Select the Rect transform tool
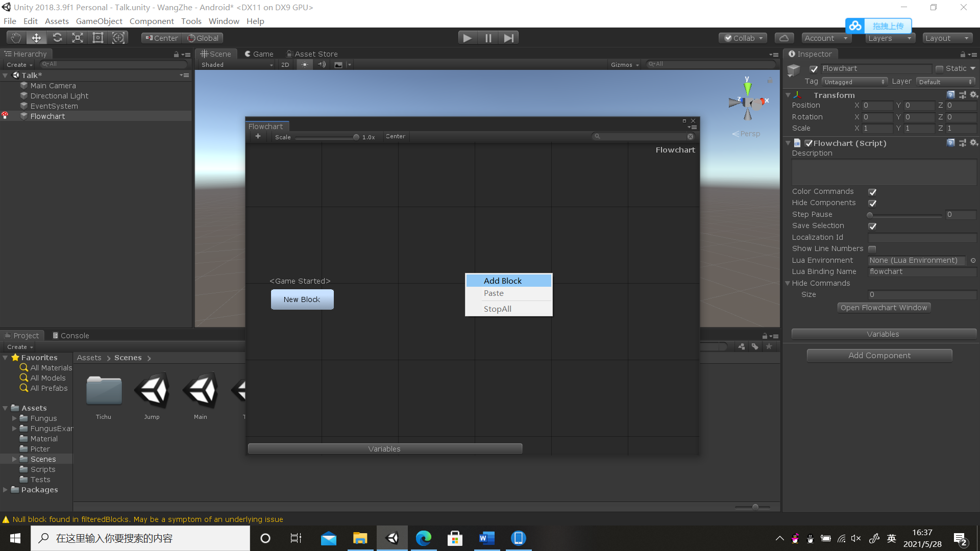980x551 pixels. coord(98,38)
